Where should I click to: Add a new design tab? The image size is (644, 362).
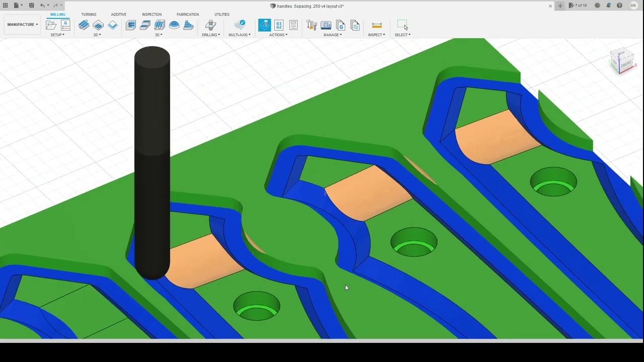[x=560, y=6]
